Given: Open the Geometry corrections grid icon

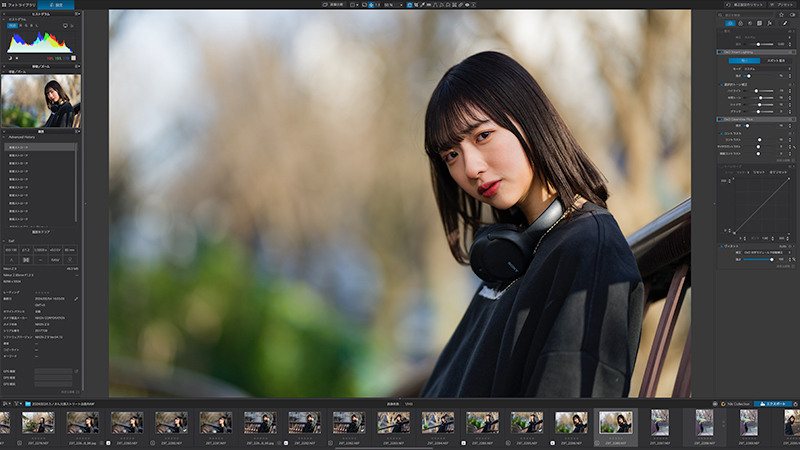Looking at the screenshot, I should (x=759, y=23).
